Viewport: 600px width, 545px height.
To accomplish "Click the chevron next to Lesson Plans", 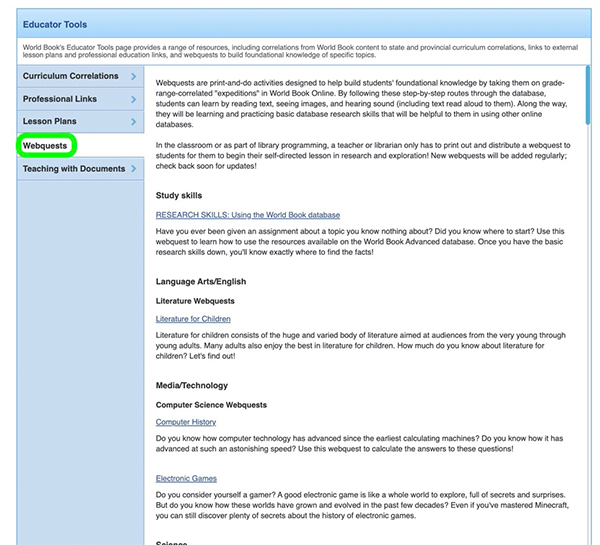I will (134, 122).
